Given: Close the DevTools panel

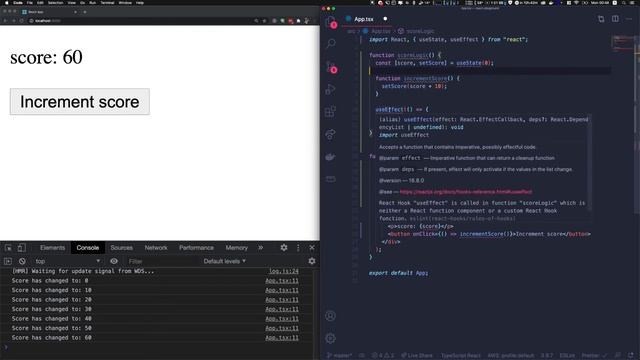Looking at the screenshot, I should (x=312, y=247).
